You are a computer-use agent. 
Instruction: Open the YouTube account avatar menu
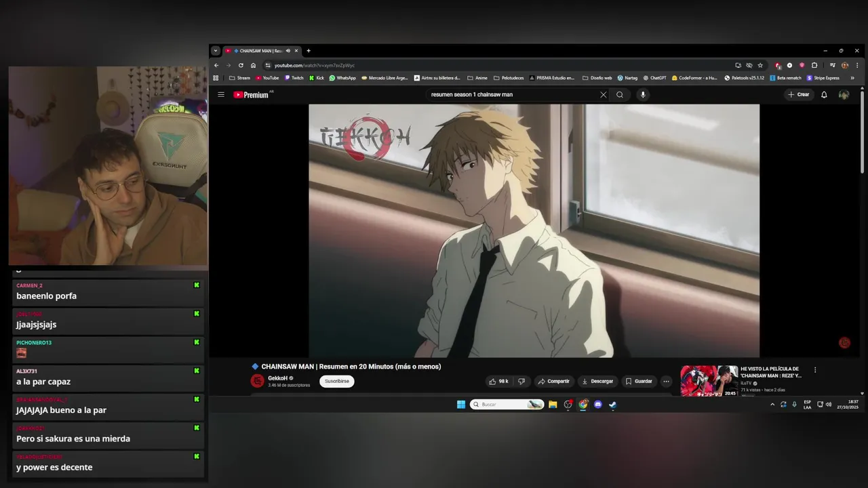(x=844, y=95)
